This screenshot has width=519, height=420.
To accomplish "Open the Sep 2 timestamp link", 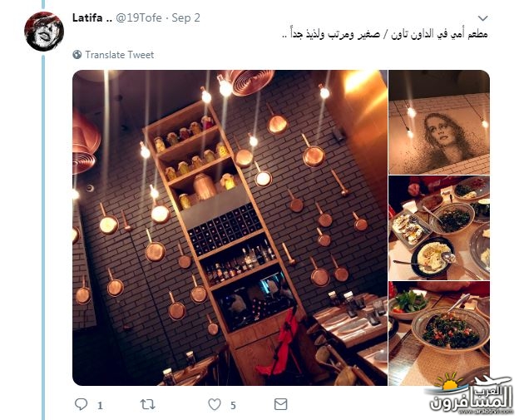I will coord(185,17).
